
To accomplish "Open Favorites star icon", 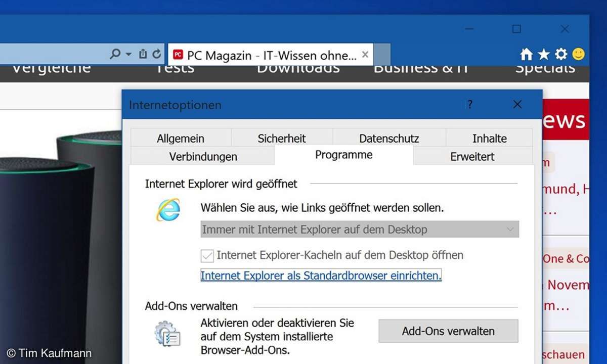I will click(x=544, y=54).
